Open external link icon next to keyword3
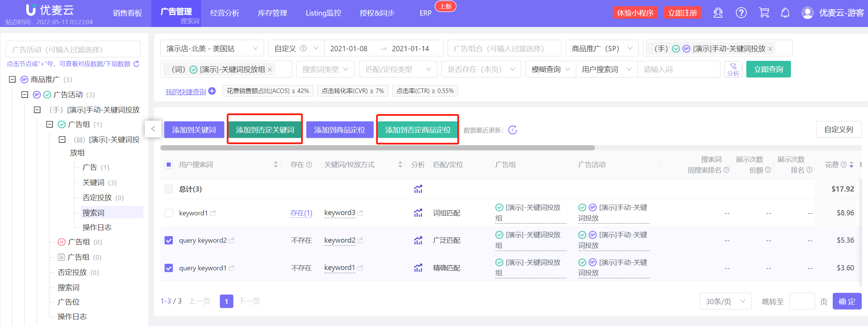868x326 pixels. coord(360,213)
